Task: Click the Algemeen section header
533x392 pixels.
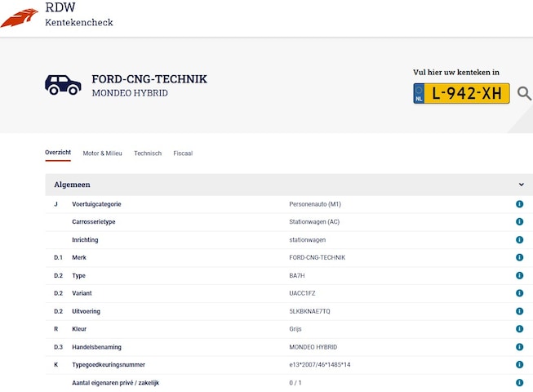Action: tap(289, 185)
